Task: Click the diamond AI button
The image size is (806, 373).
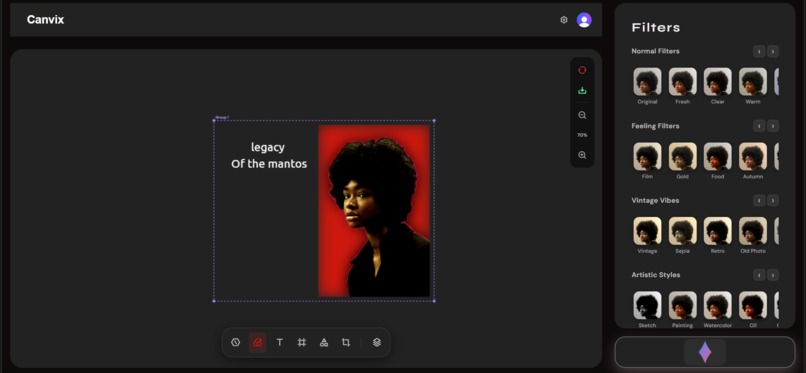Action: click(705, 352)
